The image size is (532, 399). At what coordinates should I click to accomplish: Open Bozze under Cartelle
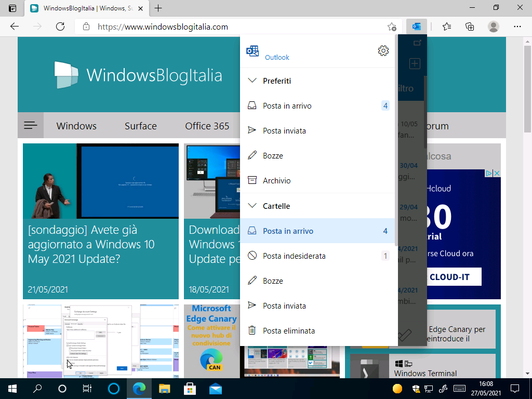[317, 281]
